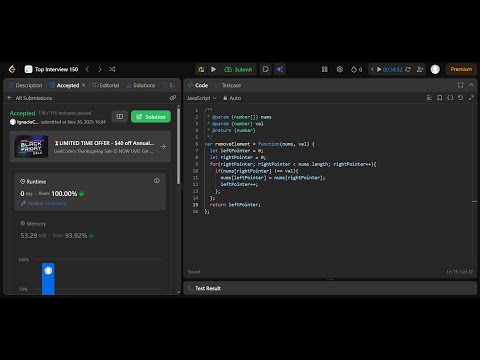Open the purple AI assistant icon

pos(280,69)
